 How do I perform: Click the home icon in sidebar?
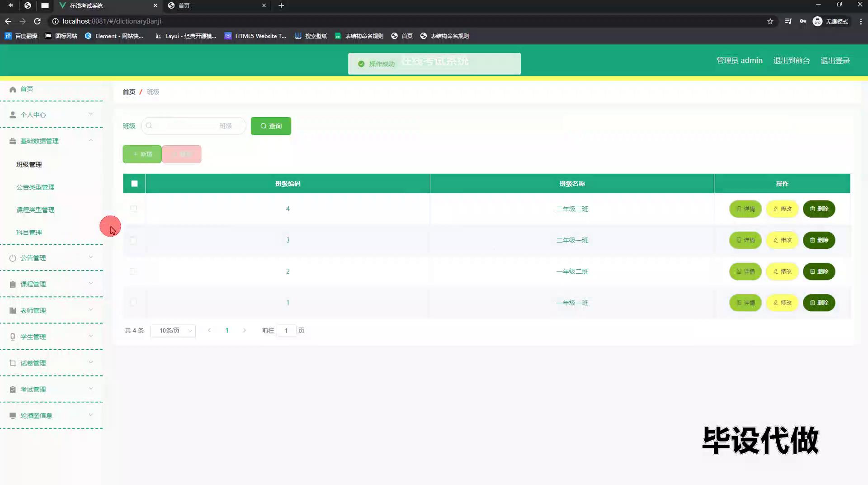[13, 90]
